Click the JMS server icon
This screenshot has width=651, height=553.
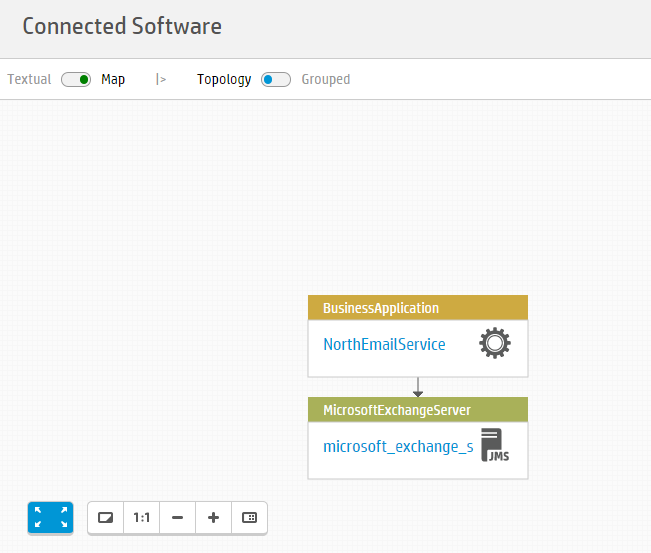(x=495, y=445)
